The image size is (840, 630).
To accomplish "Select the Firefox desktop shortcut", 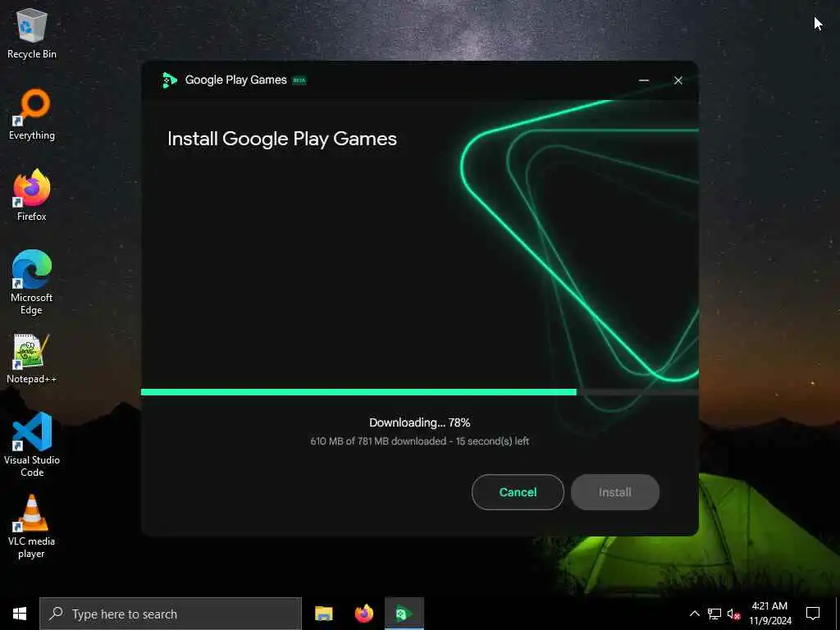I will (x=32, y=195).
